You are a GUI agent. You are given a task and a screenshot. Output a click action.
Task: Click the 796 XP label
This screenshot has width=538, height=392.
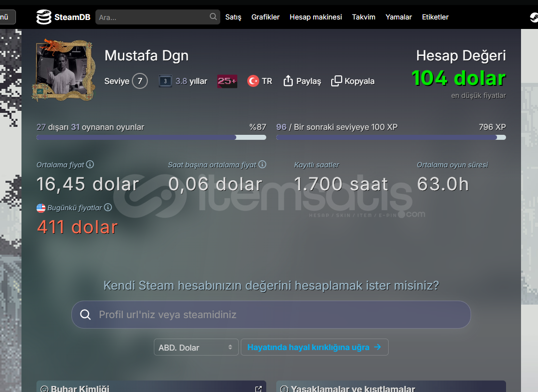(x=493, y=127)
